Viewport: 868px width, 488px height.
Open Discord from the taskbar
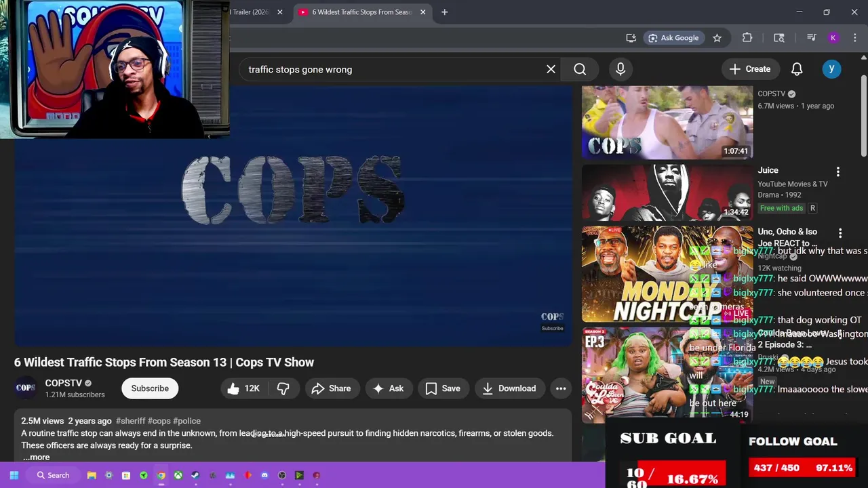coord(264,475)
